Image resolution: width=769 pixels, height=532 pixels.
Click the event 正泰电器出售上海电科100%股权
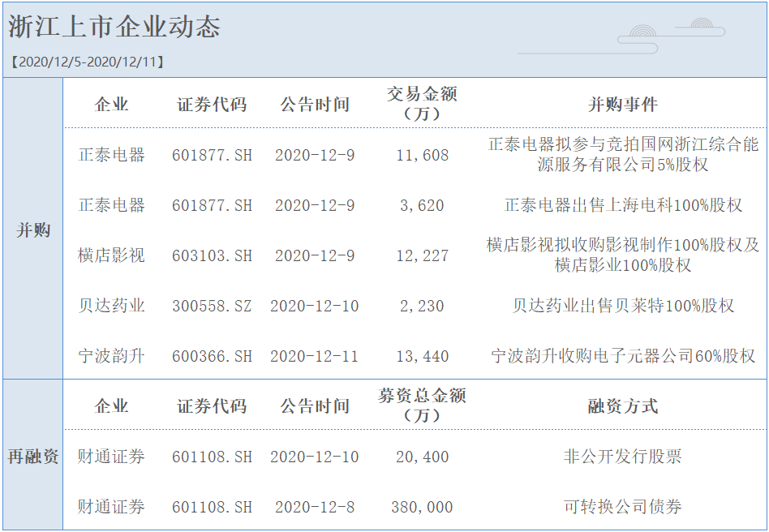pos(623,205)
